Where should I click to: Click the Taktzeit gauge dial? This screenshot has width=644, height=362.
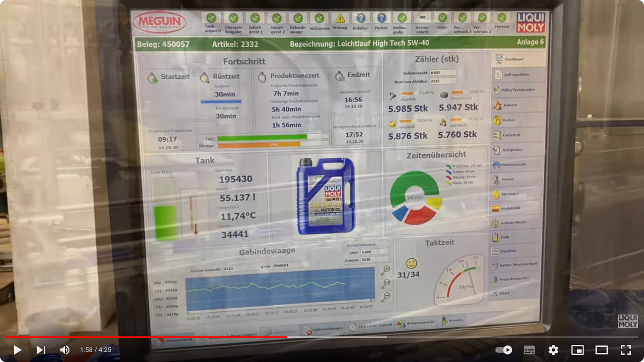[459, 279]
